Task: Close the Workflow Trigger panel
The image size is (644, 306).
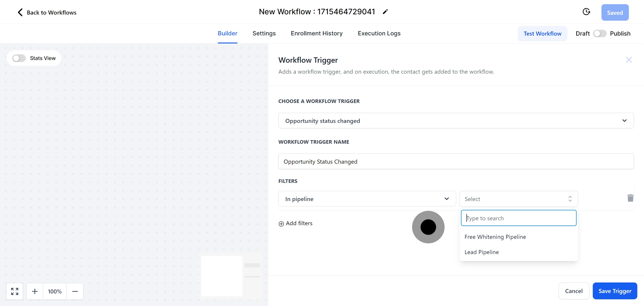Action: pos(629,60)
